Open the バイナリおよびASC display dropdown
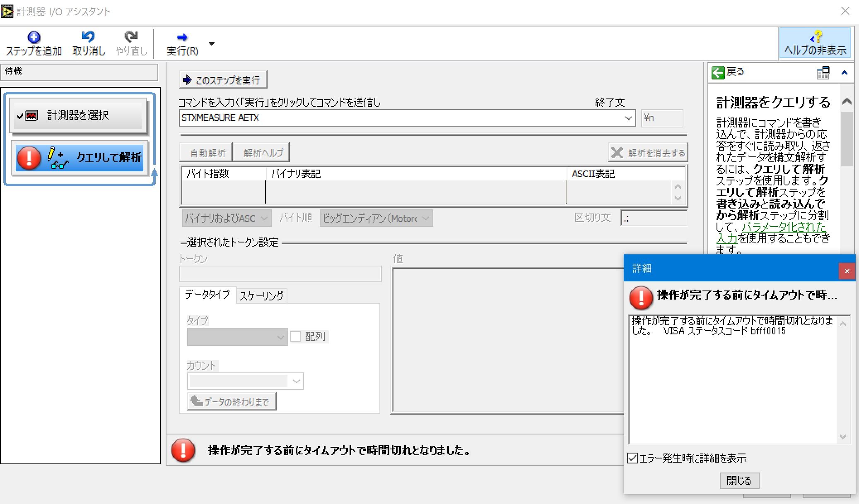 227,218
